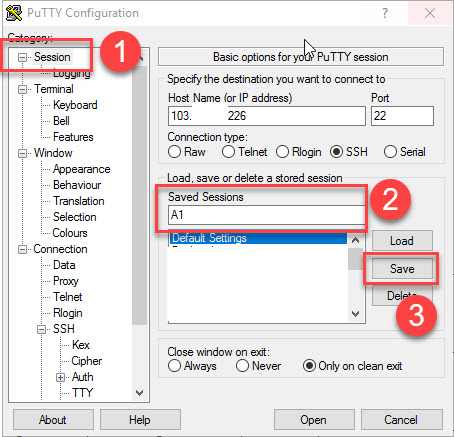The image size is (454, 437).
Task: Select the Proxy category
Action: click(66, 281)
